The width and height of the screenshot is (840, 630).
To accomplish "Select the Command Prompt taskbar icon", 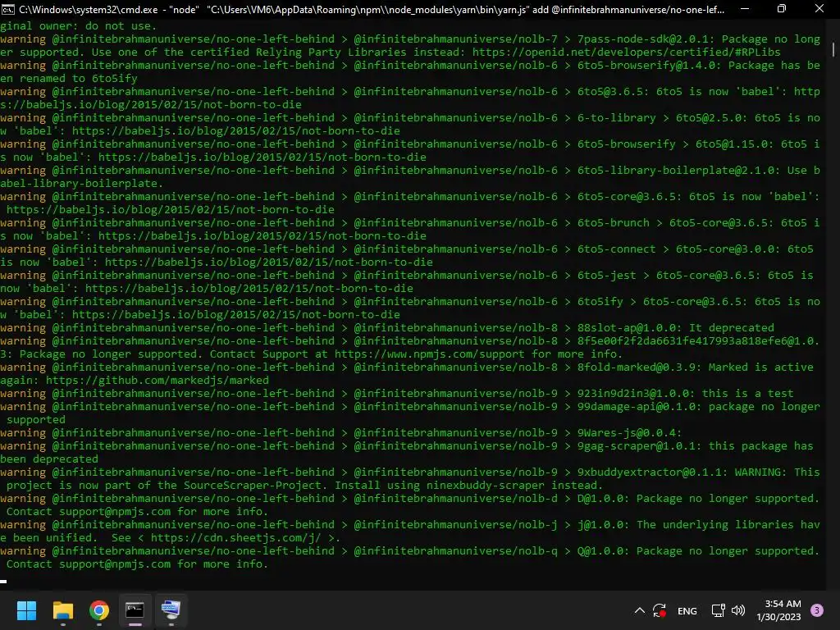I will (135, 610).
